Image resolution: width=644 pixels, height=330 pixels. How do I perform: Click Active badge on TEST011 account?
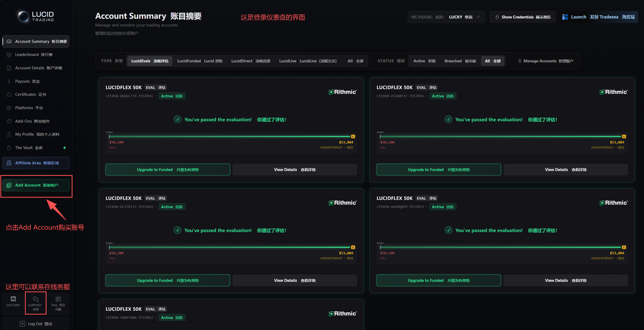pyautogui.click(x=172, y=96)
